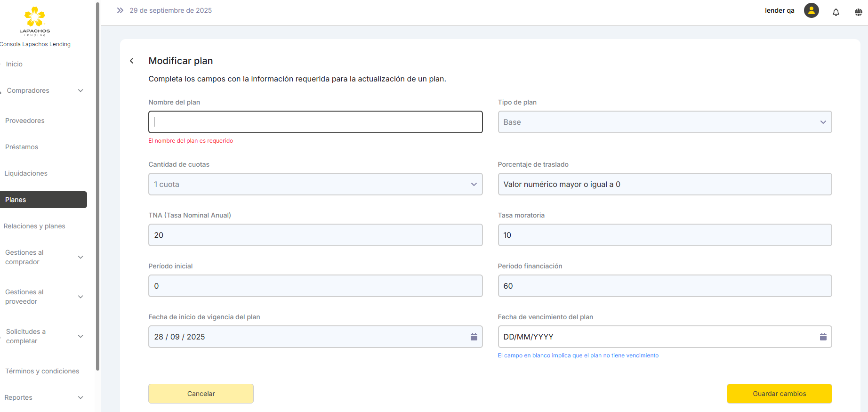This screenshot has width=868, height=412.
Task: Focus the Nombre del plan field
Action: (x=315, y=122)
